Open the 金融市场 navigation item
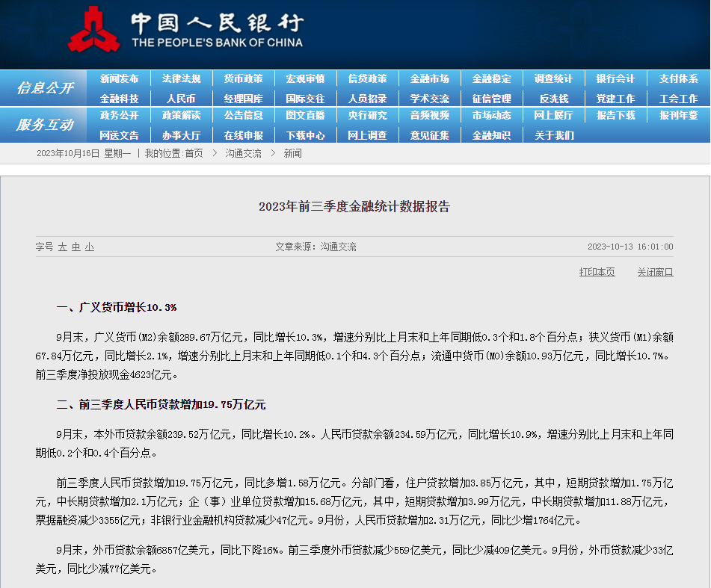The width and height of the screenshot is (711, 588). pos(429,78)
